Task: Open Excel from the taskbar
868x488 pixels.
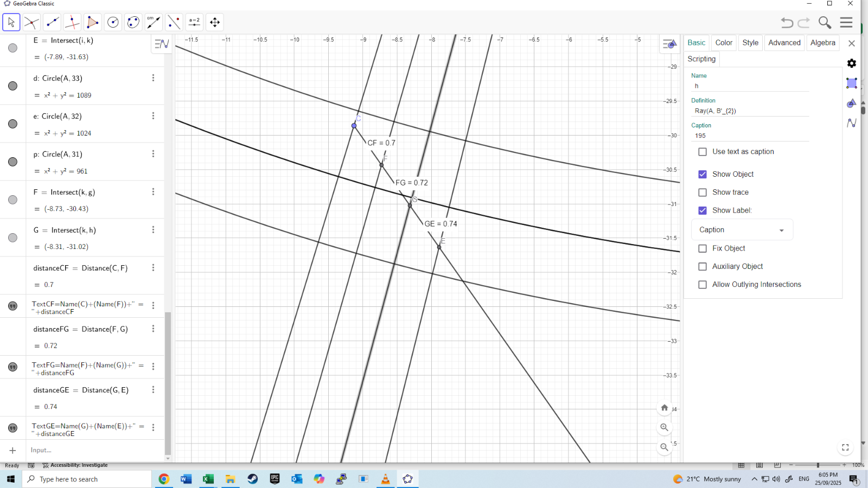Action: pyautogui.click(x=208, y=479)
